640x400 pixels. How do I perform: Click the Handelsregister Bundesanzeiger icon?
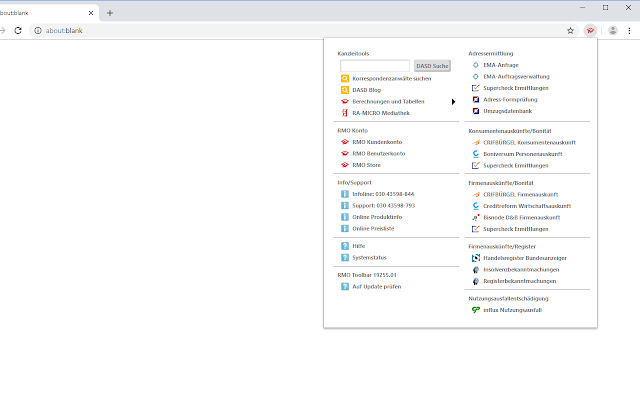pyautogui.click(x=476, y=258)
